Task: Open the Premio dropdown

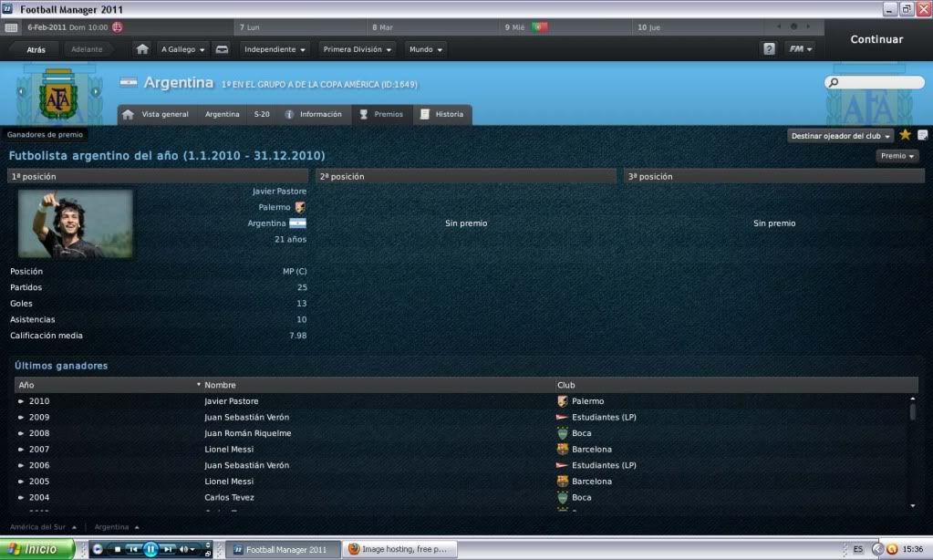Action: pos(897,156)
